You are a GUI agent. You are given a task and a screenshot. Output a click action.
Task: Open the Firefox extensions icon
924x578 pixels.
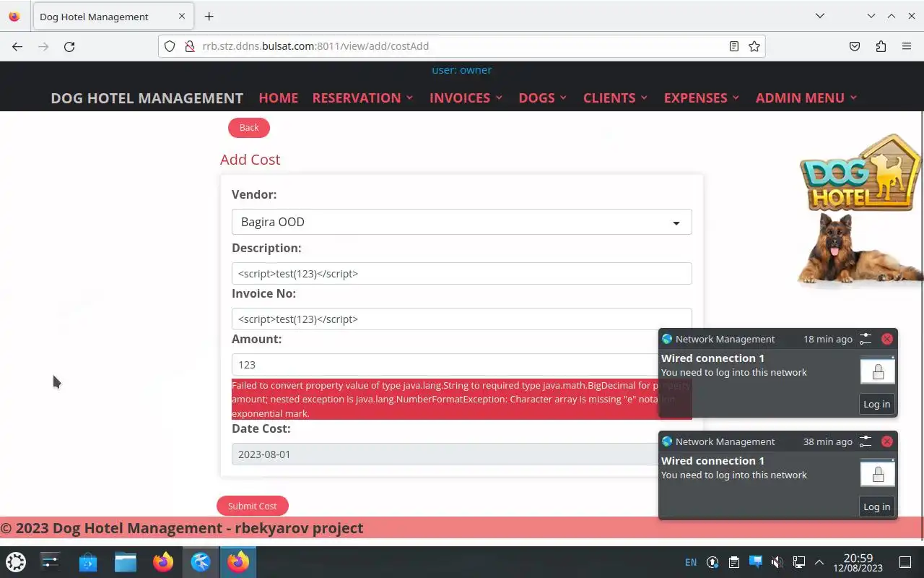(x=881, y=46)
